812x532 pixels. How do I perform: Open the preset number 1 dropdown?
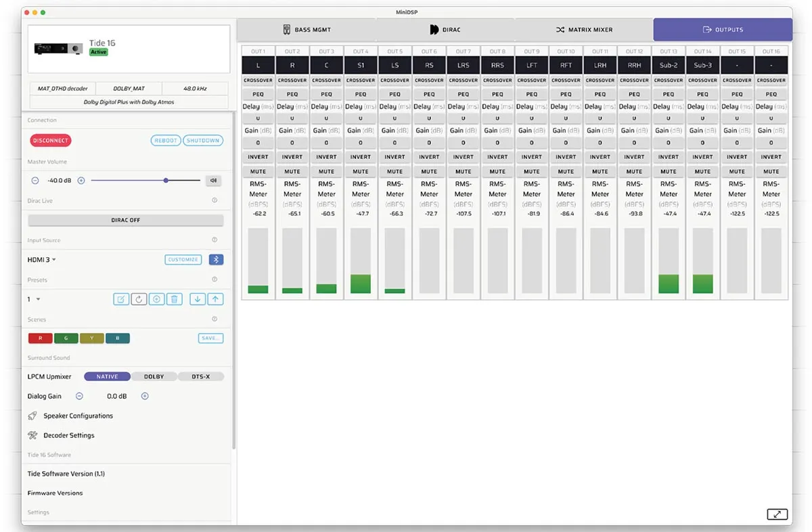34,299
